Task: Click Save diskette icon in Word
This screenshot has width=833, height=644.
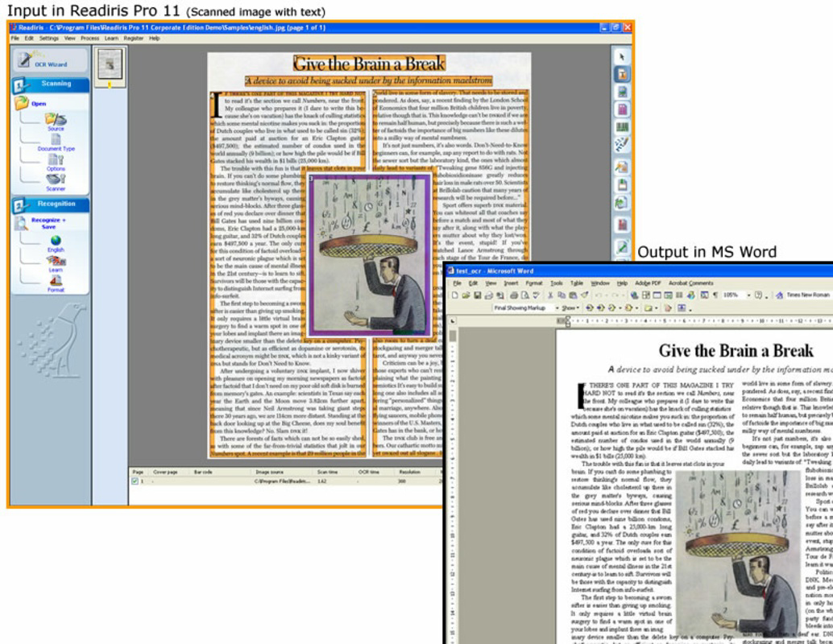Action: (477, 295)
